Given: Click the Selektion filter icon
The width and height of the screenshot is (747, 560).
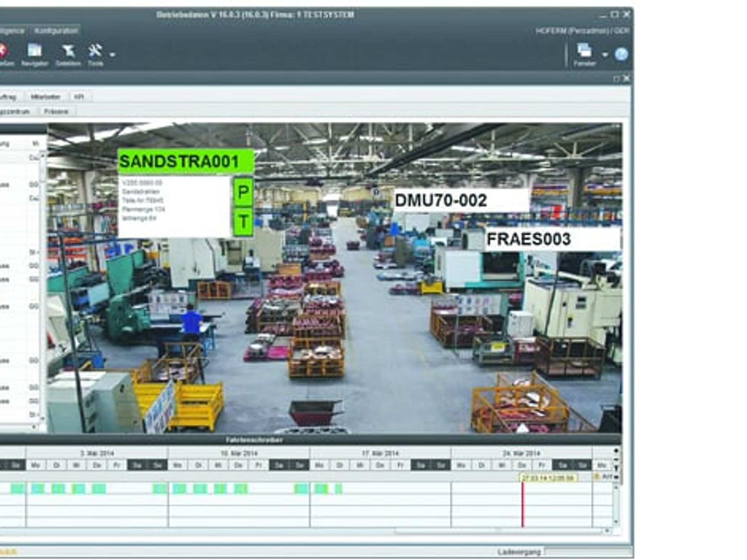Looking at the screenshot, I should coord(68,50).
